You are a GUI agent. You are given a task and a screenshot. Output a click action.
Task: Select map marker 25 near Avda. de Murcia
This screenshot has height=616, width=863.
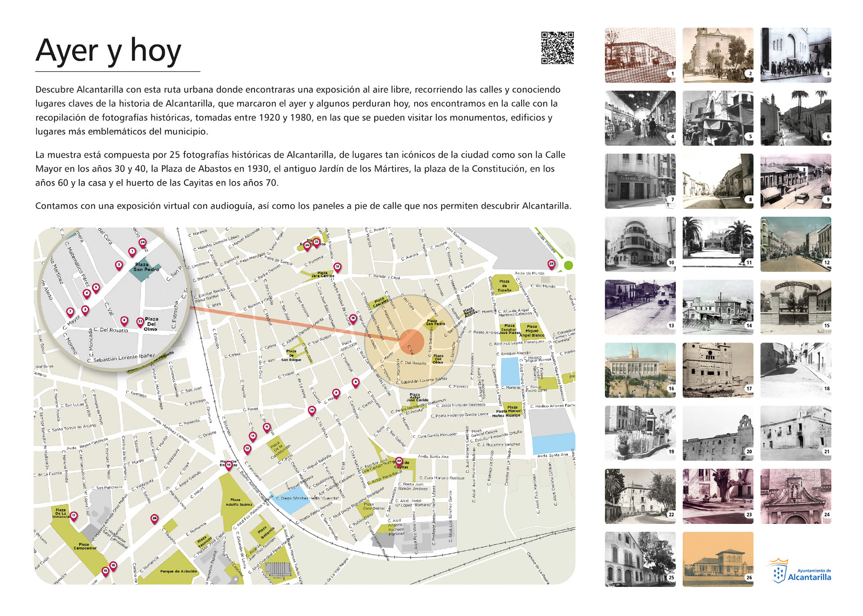click(x=551, y=265)
